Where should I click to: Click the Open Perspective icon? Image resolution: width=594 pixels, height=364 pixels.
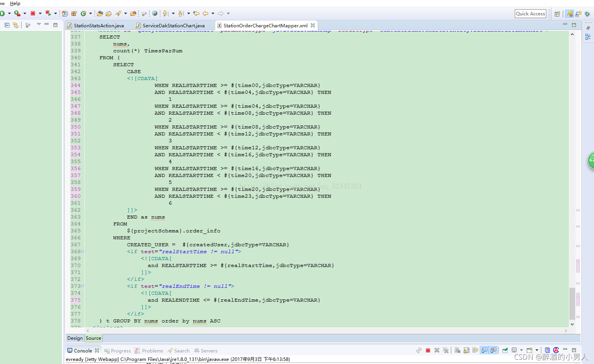point(557,14)
